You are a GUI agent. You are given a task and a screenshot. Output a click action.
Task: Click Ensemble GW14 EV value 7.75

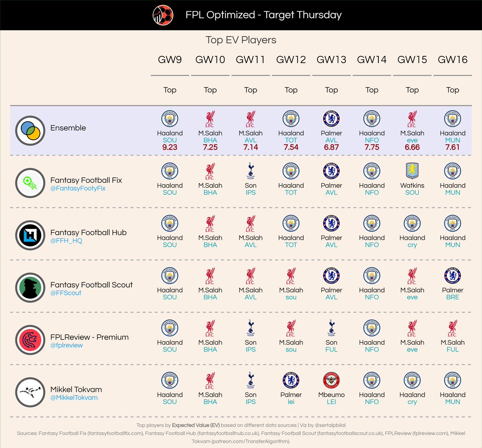point(372,147)
